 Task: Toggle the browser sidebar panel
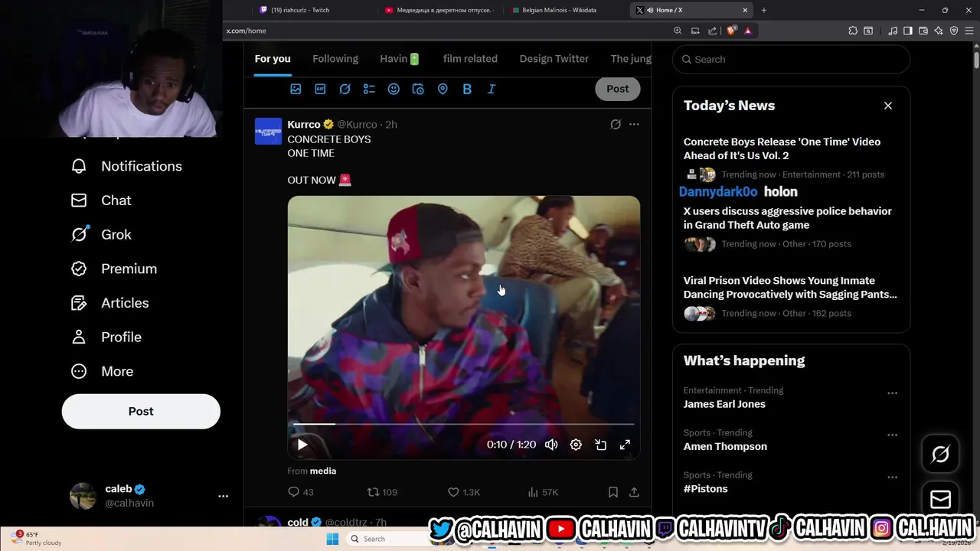click(907, 31)
